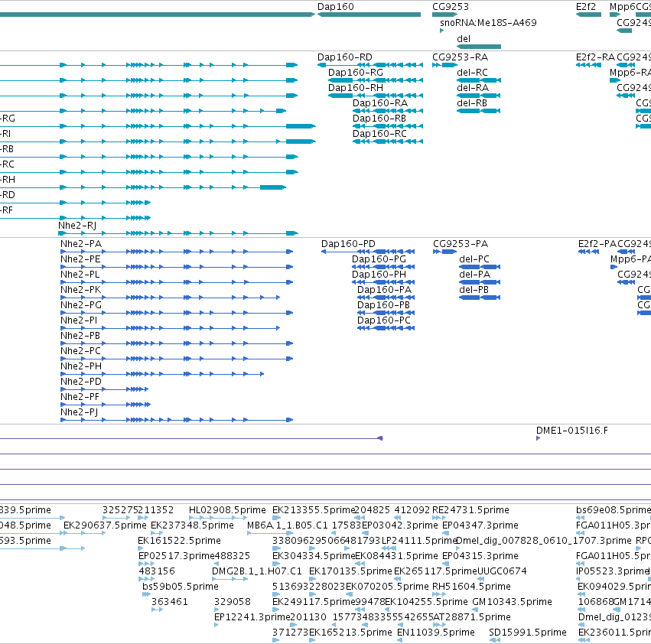Click protein Nhe2-PH

tap(81, 366)
